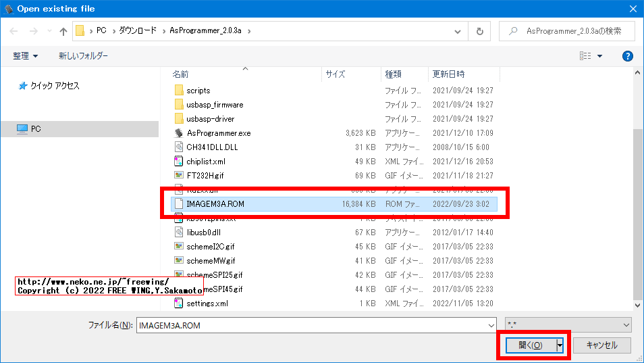The height and width of the screenshot is (363, 644).
Task: Go up one folder level
Action: click(63, 31)
